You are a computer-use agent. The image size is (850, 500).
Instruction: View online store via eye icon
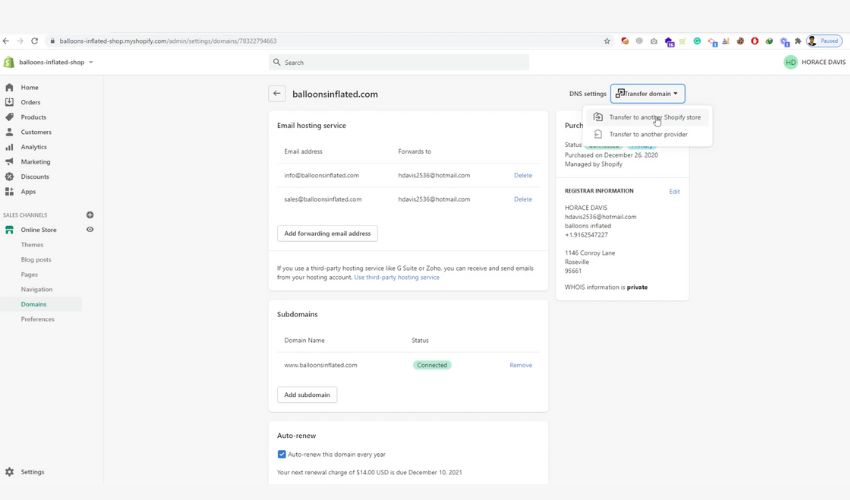[90, 230]
